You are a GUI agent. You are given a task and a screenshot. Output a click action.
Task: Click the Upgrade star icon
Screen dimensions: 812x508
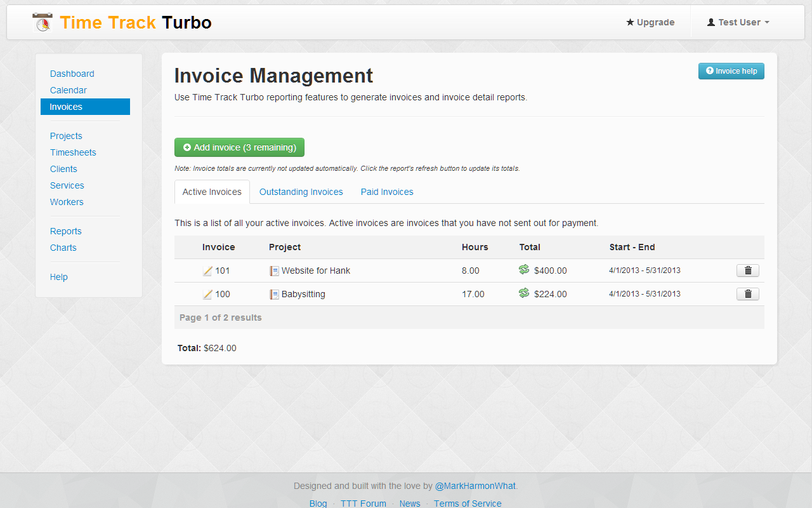click(631, 22)
